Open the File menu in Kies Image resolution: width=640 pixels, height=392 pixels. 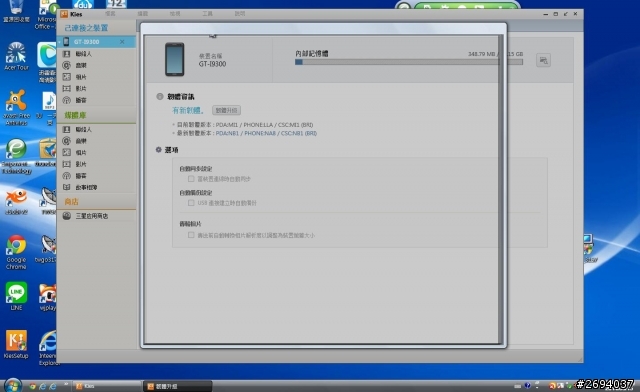pyautogui.click(x=110, y=13)
